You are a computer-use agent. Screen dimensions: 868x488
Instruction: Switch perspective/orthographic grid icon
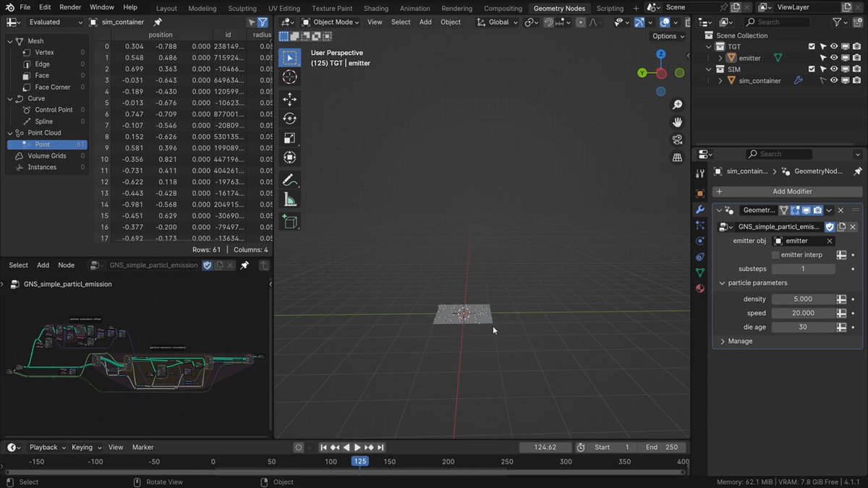(678, 157)
